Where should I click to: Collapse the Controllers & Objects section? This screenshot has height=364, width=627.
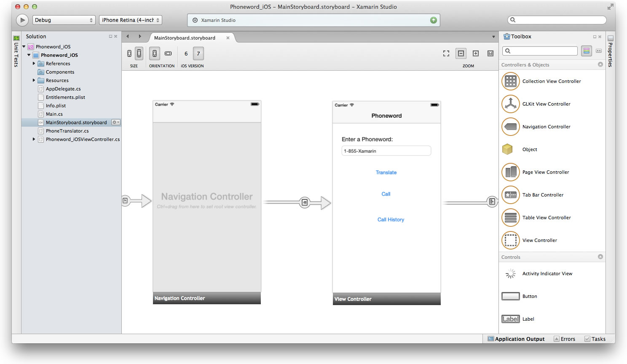(x=600, y=64)
